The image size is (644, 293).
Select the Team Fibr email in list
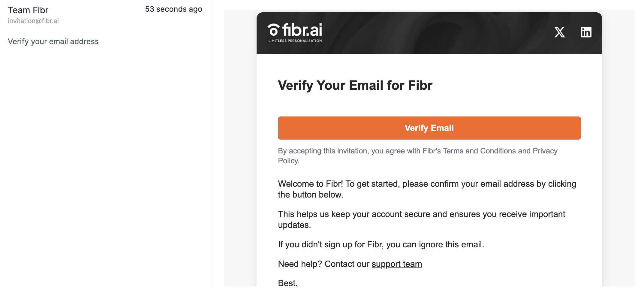pyautogui.click(x=105, y=26)
